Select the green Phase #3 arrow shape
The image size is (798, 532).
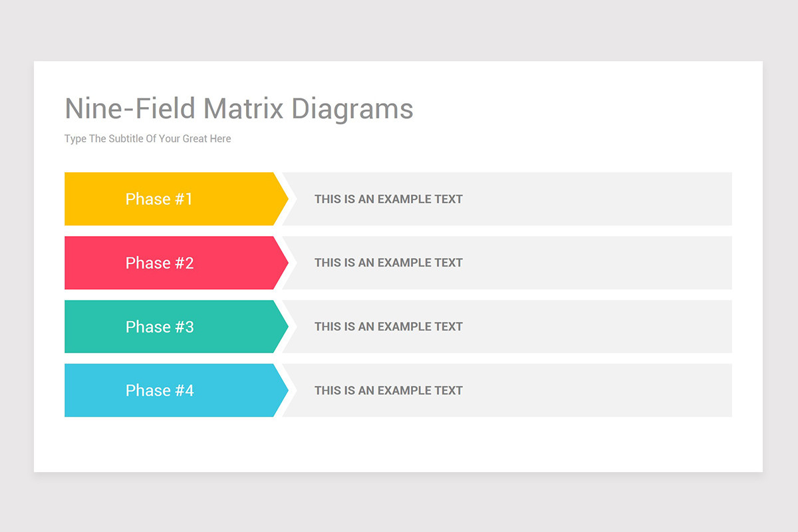(x=176, y=327)
